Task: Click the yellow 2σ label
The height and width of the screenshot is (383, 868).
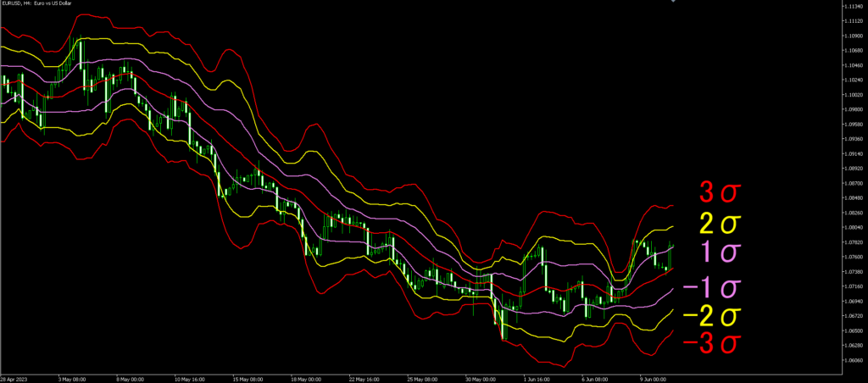Action: 717,223
